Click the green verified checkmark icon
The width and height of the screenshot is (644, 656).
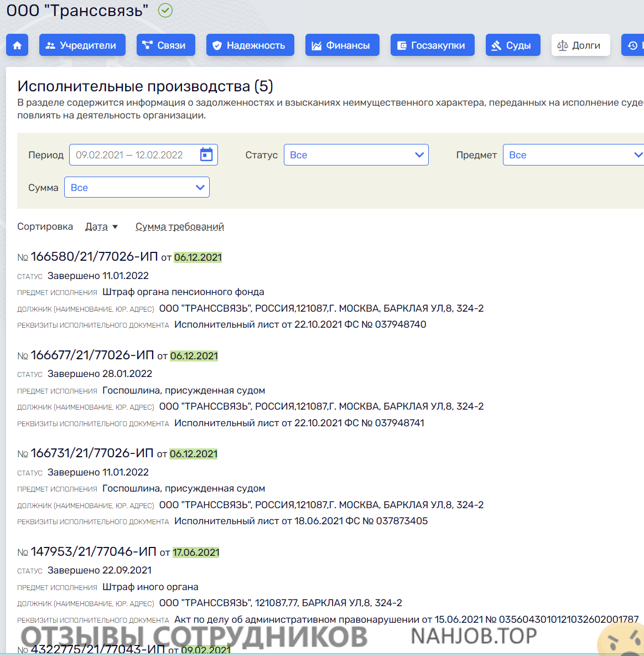(165, 11)
